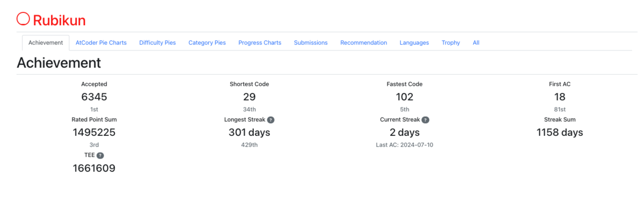Click the 81st rank text

point(560,109)
